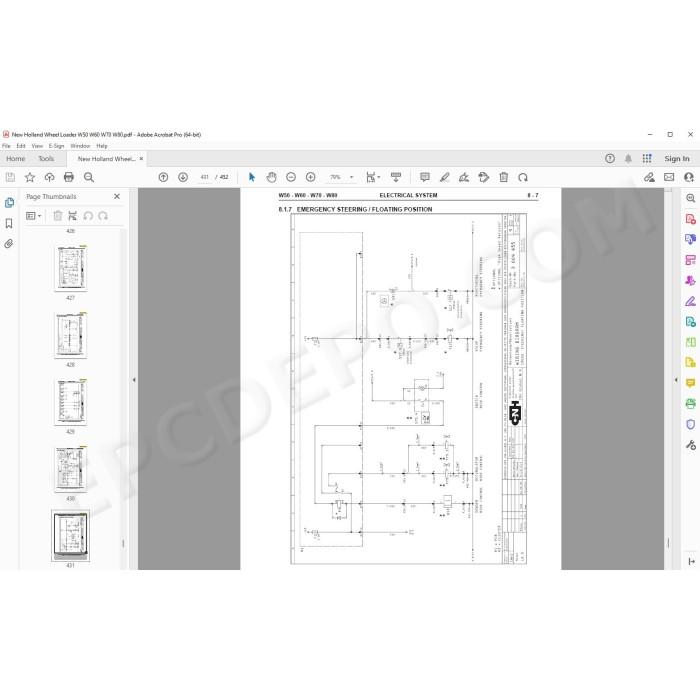The height and width of the screenshot is (700, 700).
Task: Close the New Holland Wheel document tab
Action: tap(141, 158)
